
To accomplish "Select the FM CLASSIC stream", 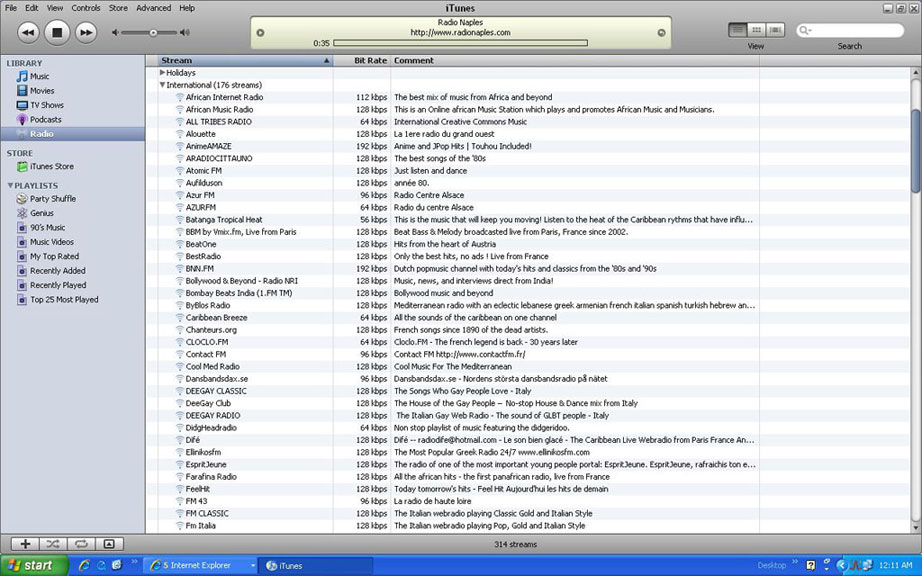I will [x=207, y=514].
